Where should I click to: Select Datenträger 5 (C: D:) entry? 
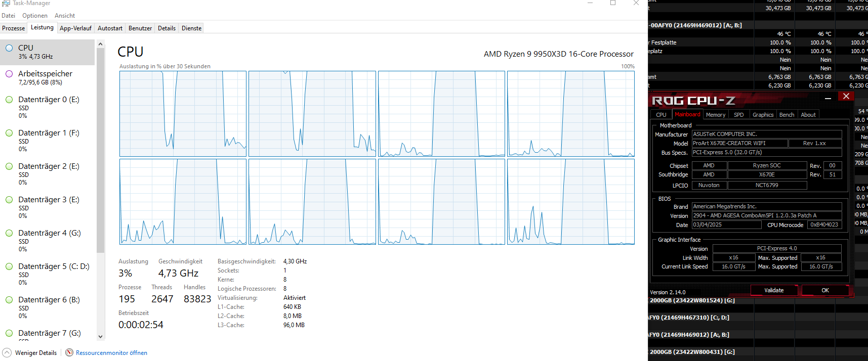click(48, 274)
